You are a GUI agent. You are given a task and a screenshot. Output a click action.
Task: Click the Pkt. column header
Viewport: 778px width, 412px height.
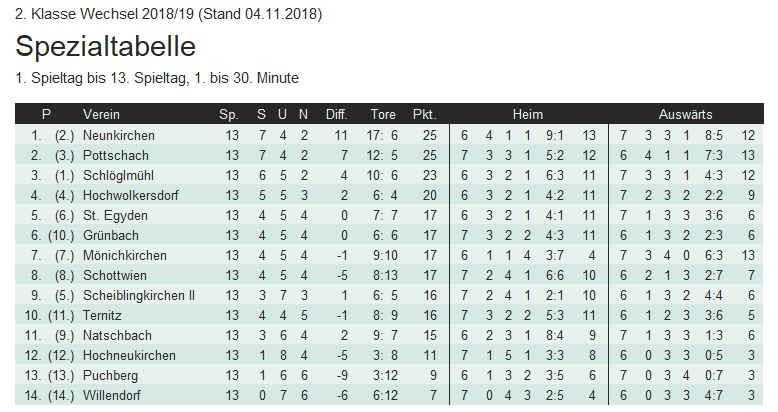[424, 114]
